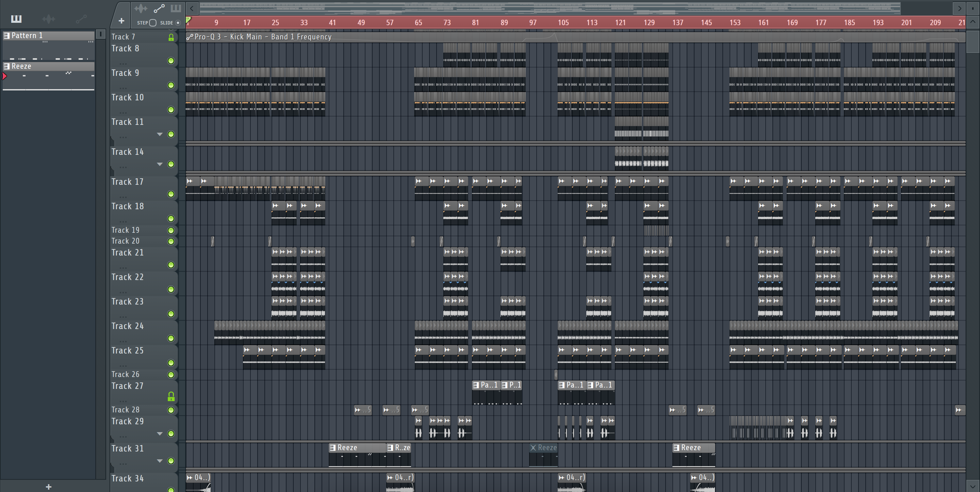Click the Track 7 lock icon
980x492 pixels.
tap(171, 37)
